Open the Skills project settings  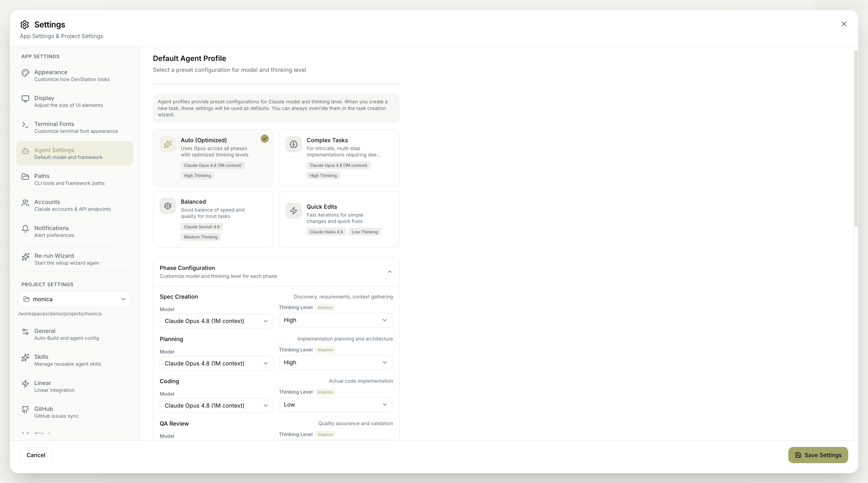75,360
